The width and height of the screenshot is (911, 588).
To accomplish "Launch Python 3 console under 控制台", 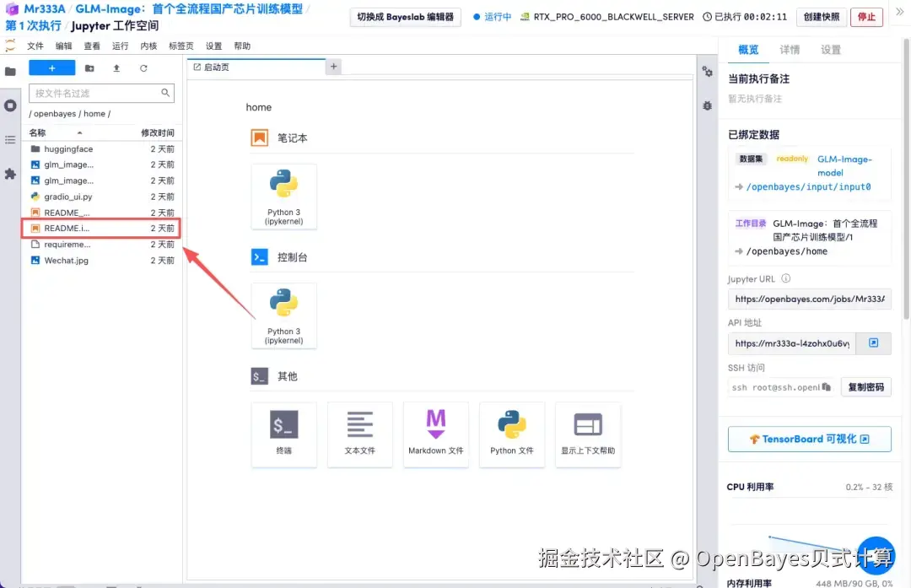I will coord(284,316).
